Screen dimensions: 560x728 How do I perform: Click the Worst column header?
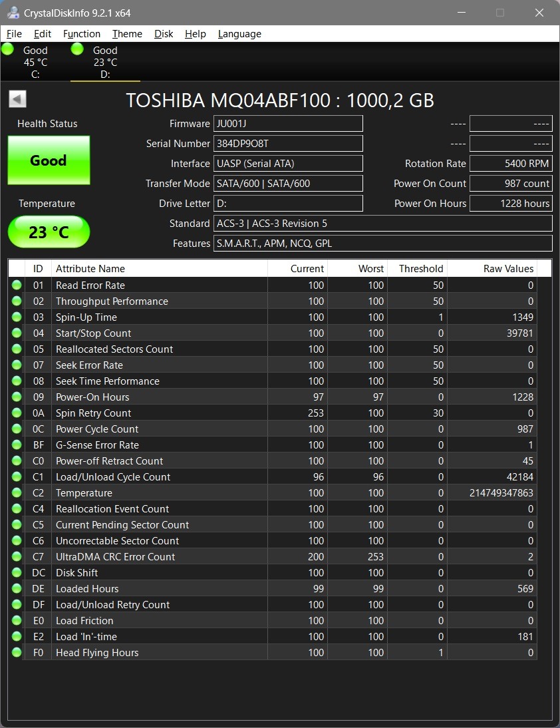pos(357,268)
